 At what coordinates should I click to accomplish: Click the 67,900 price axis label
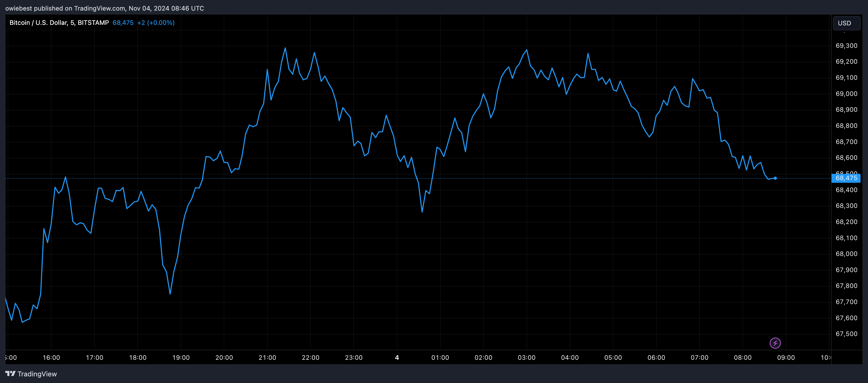846,270
